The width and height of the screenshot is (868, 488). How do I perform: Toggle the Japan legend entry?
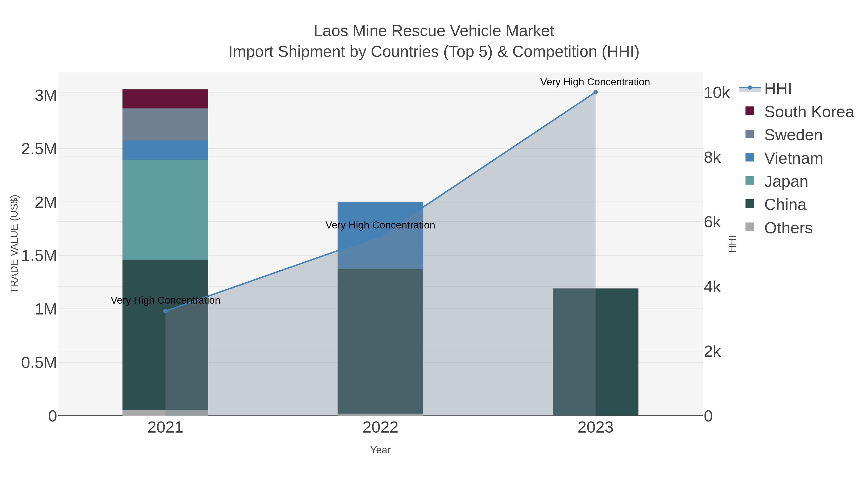click(776, 181)
